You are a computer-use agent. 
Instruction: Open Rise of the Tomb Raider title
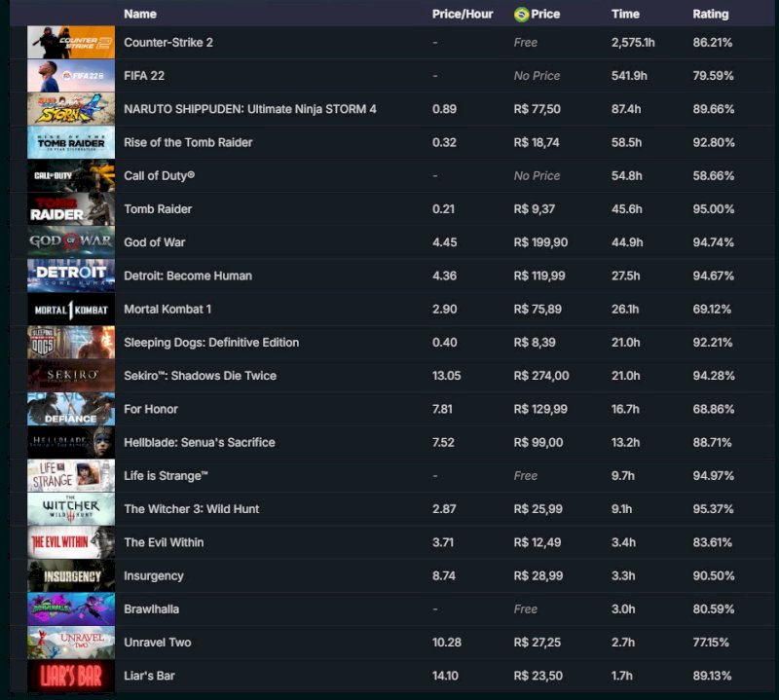188,142
